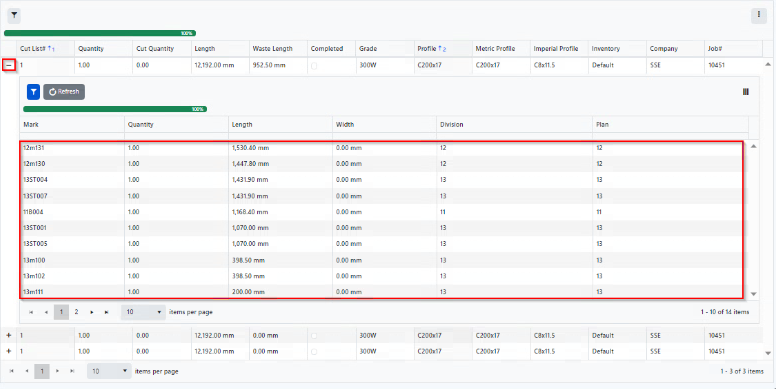Click outer grid scrollbar down arrow
The image size is (776, 389).
768,353
